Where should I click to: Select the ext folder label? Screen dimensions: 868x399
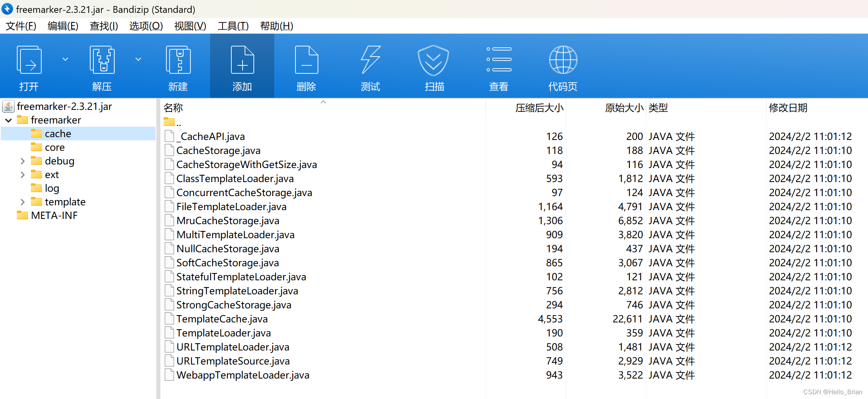[x=52, y=175]
